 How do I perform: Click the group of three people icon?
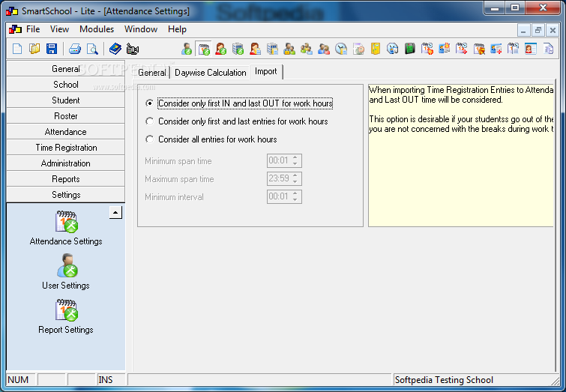coord(307,49)
